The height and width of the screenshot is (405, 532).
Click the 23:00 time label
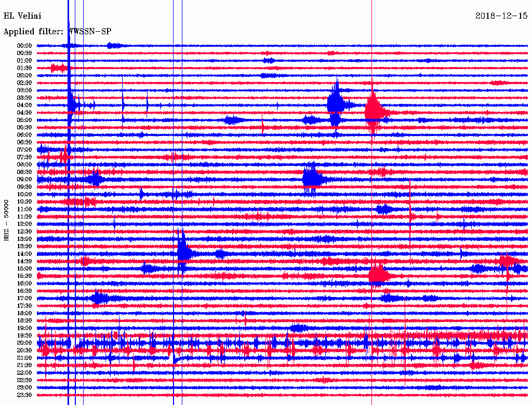(x=24, y=388)
